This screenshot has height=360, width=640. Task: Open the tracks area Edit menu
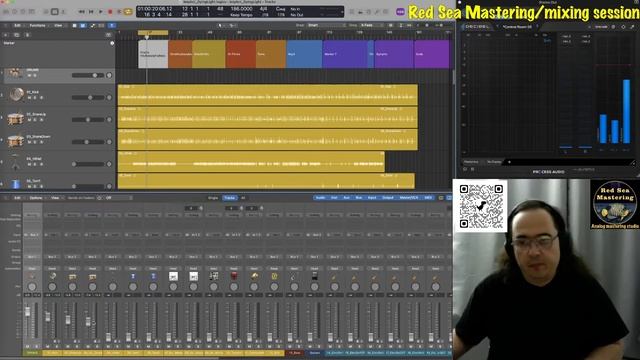[x=17, y=25]
